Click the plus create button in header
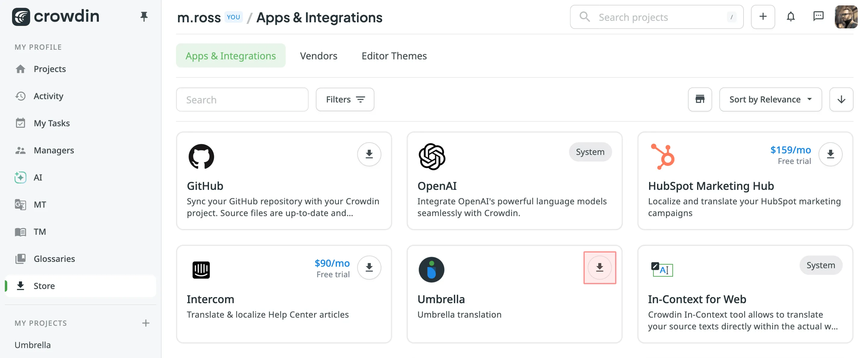The width and height of the screenshot is (868, 358). [x=763, y=17]
